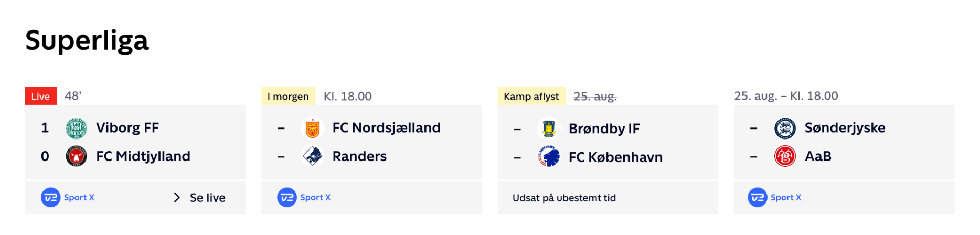Click the I morgen label
980x235 pixels.
[288, 97]
